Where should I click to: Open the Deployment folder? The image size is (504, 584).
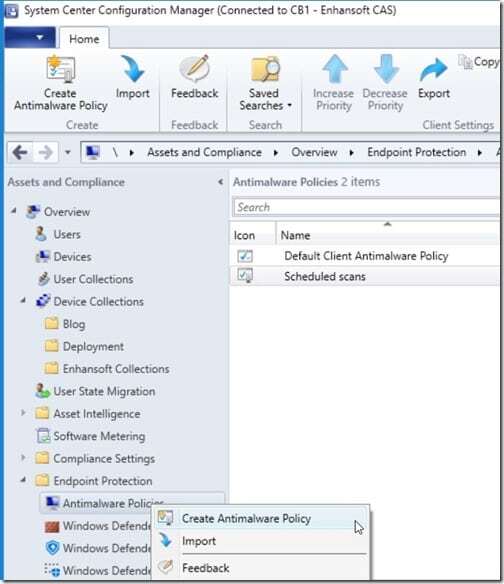93,346
